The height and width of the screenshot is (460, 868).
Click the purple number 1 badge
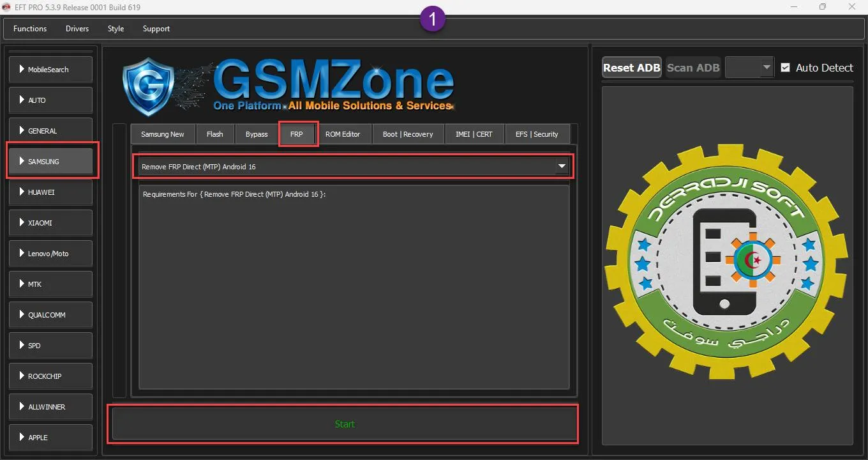433,20
